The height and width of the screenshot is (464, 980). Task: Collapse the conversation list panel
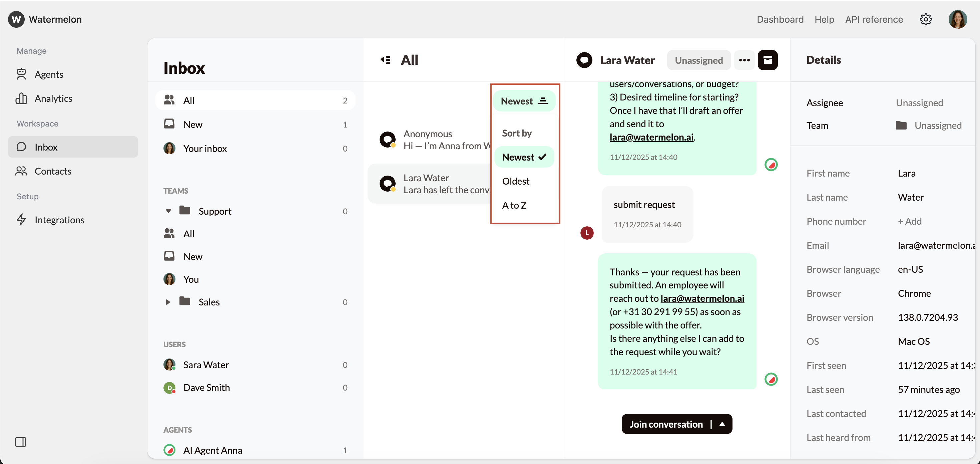[385, 60]
